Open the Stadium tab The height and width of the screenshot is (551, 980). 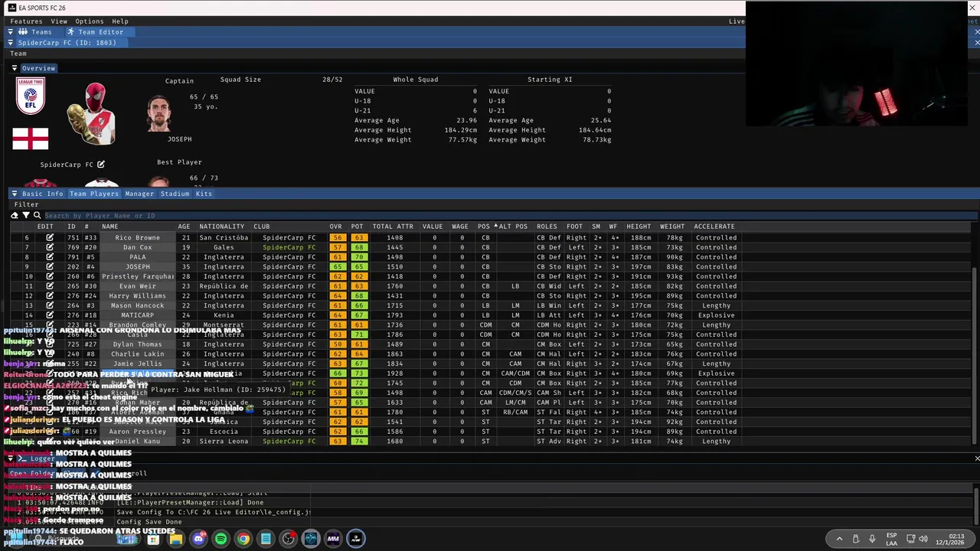tap(175, 194)
